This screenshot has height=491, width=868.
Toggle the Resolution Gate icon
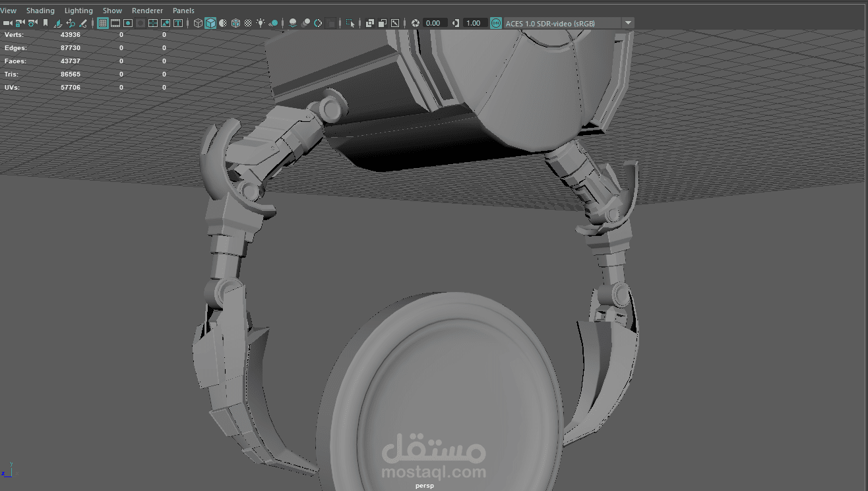(x=128, y=23)
